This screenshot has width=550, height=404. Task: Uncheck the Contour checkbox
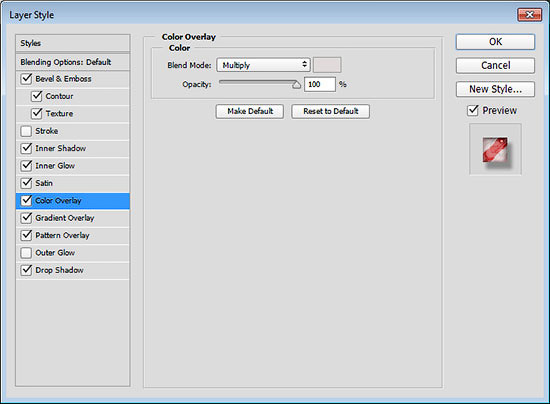pos(36,96)
